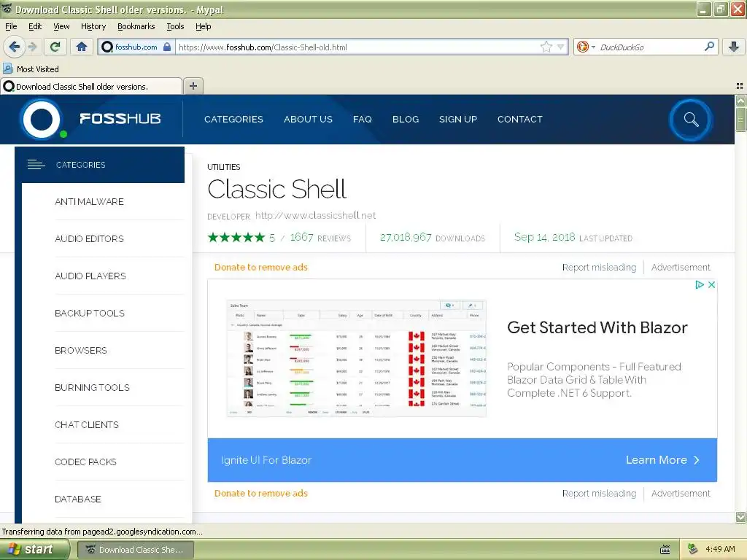
Task: Open the Windows start button
Action: point(35,550)
